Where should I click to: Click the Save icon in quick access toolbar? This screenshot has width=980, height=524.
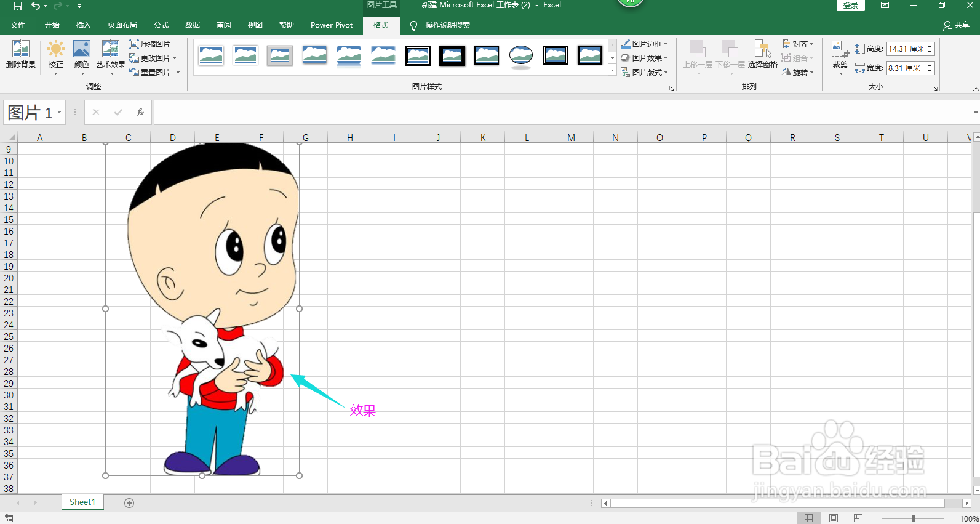click(x=18, y=6)
